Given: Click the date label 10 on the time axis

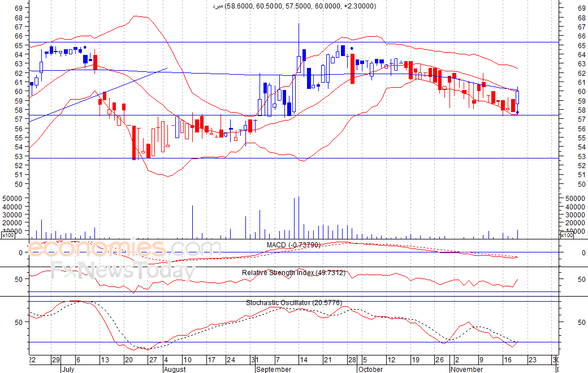Looking at the screenshot, I should tap(187, 360).
